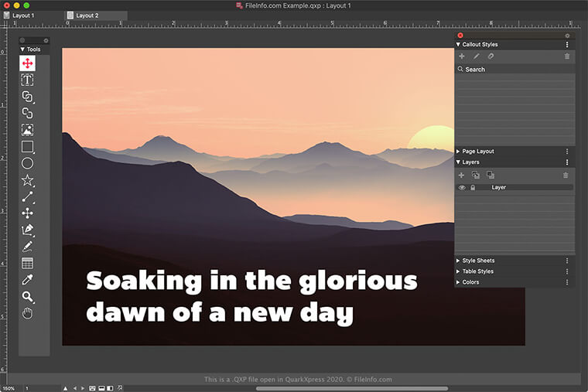Switch to the Layout 2 tab
Image resolution: width=588 pixels, height=392 pixels.
[87, 15]
